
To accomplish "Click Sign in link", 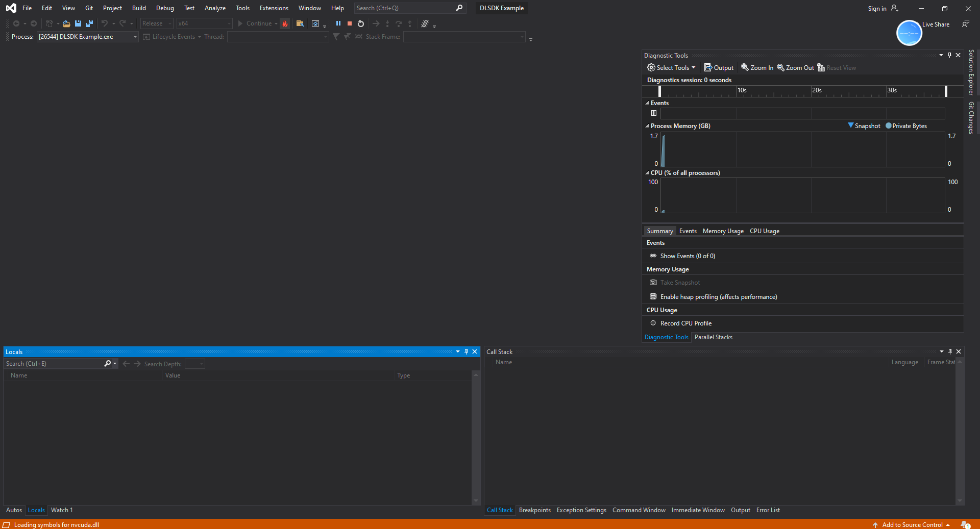I will (x=877, y=8).
